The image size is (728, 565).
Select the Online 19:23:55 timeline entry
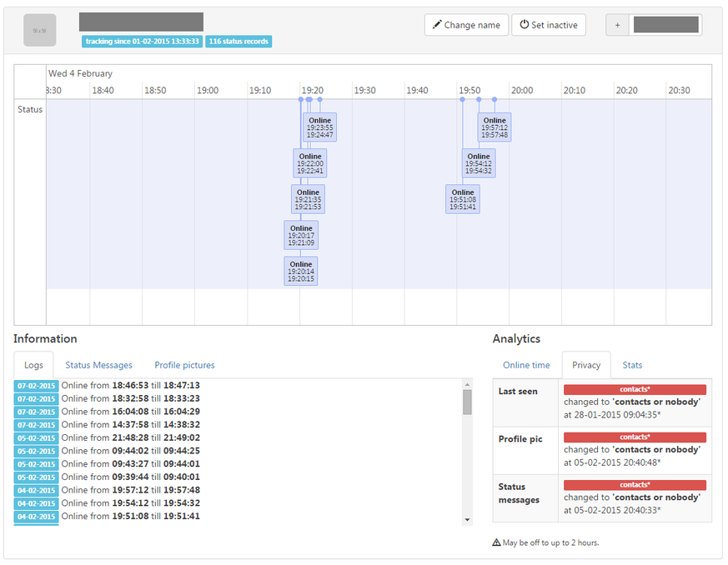(x=319, y=127)
